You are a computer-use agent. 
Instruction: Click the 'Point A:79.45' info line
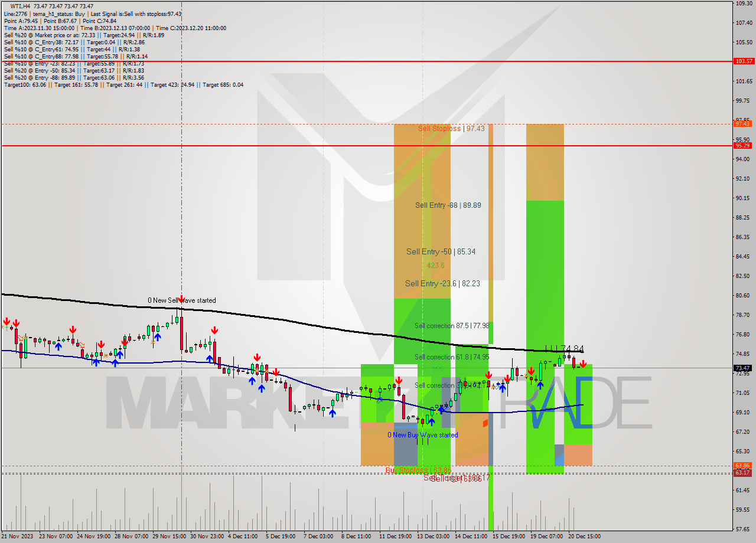pyautogui.click(x=21, y=21)
